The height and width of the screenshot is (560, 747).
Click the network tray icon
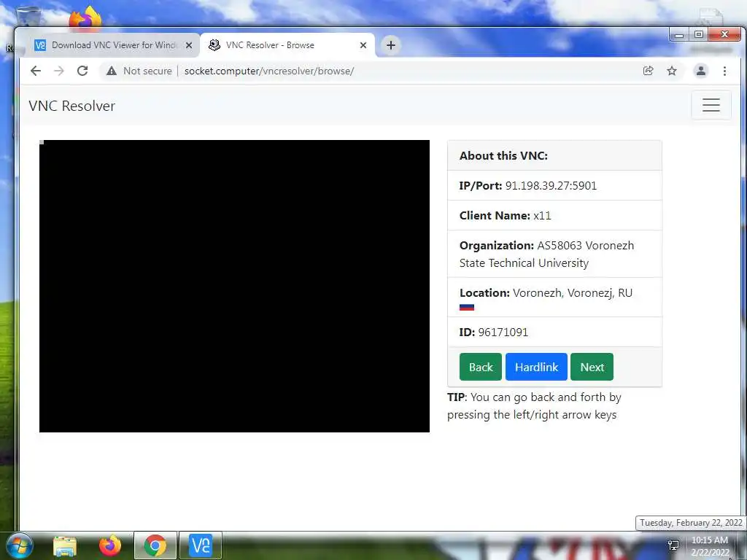(x=673, y=545)
